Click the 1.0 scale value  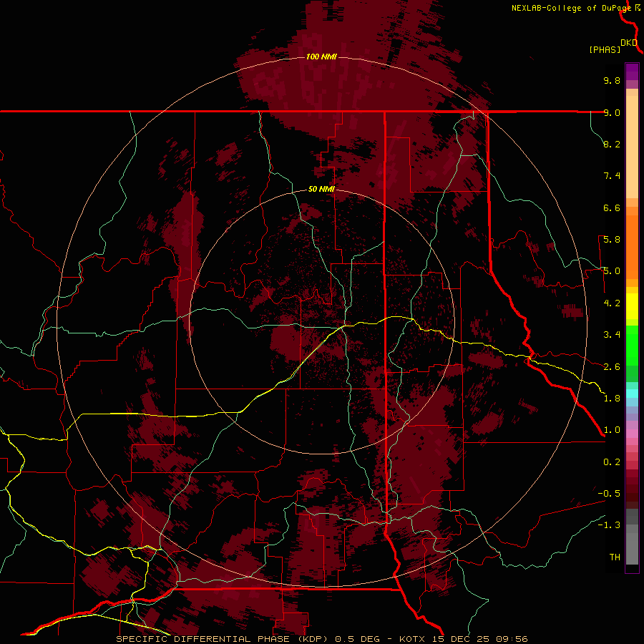click(612, 430)
